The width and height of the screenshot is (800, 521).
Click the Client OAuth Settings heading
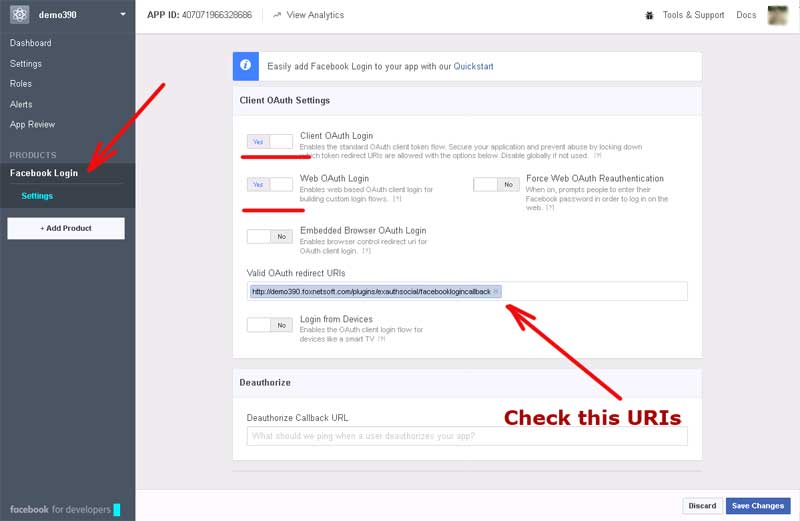coord(285,101)
